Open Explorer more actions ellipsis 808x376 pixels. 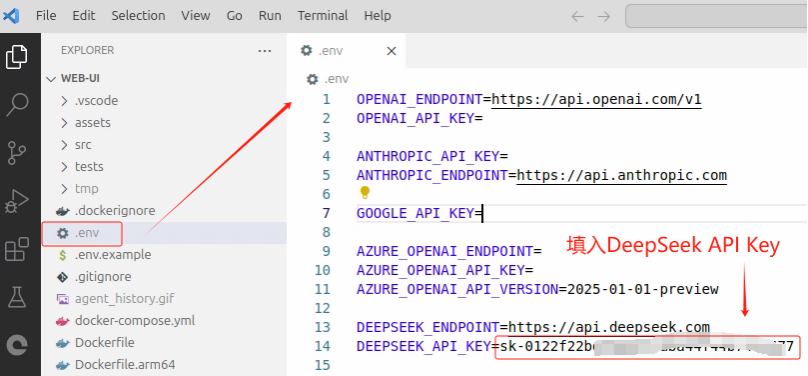coord(264,50)
